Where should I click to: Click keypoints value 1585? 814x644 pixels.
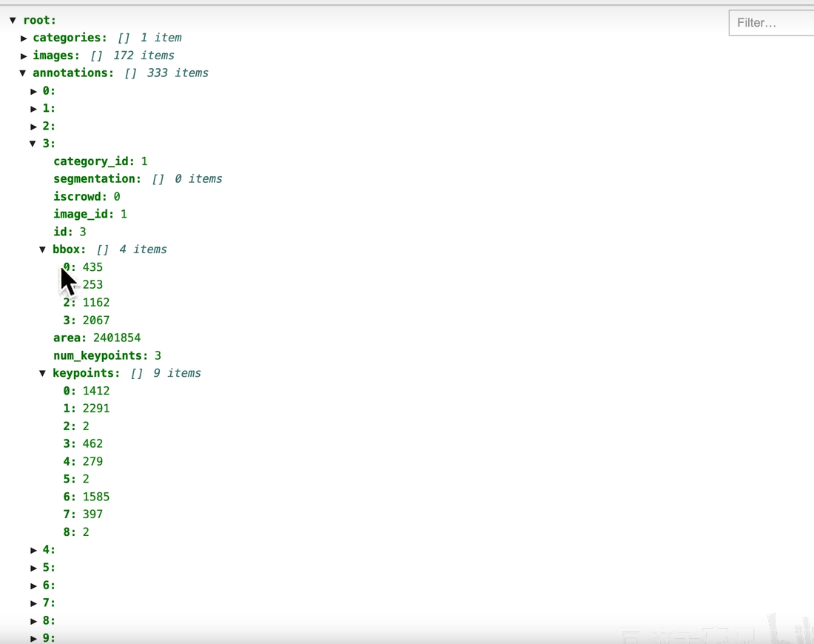96,497
